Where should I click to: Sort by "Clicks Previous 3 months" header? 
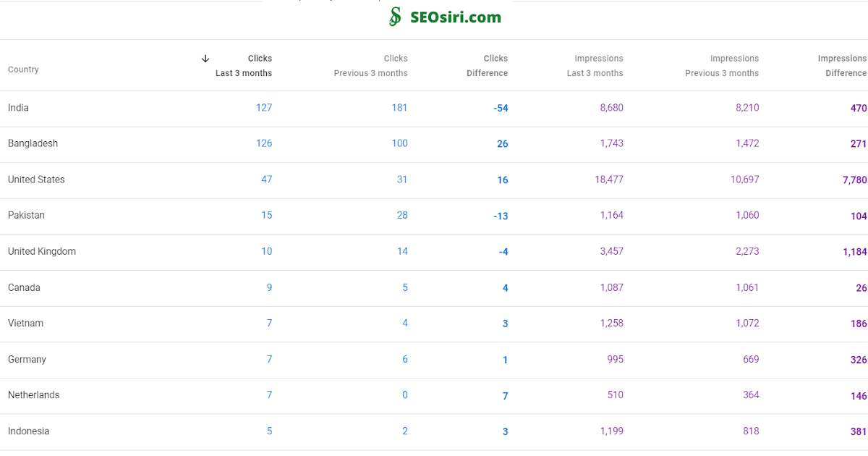point(370,66)
